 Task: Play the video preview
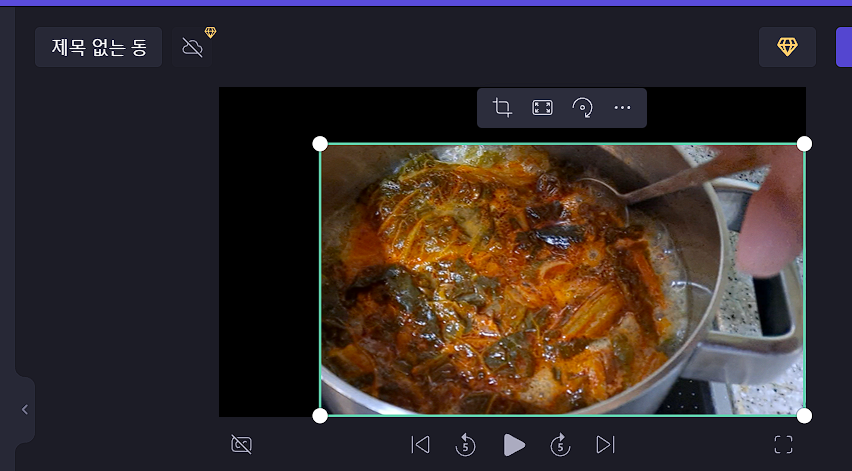[x=513, y=445]
